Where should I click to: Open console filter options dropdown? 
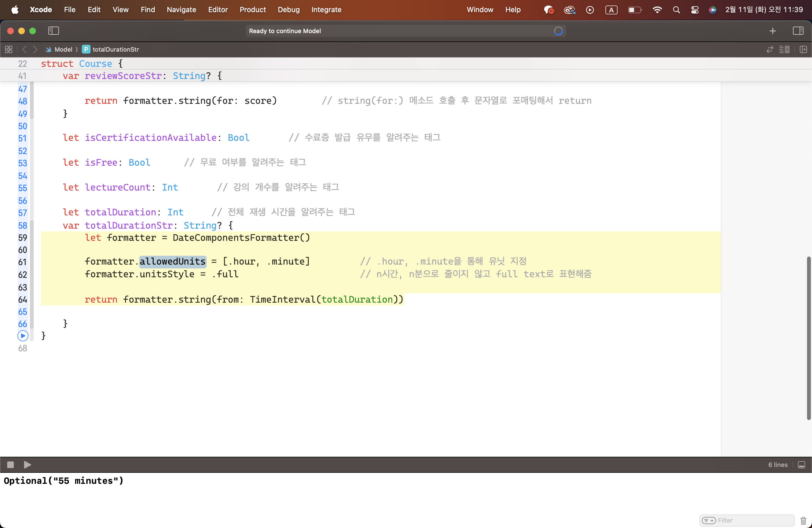(x=709, y=521)
